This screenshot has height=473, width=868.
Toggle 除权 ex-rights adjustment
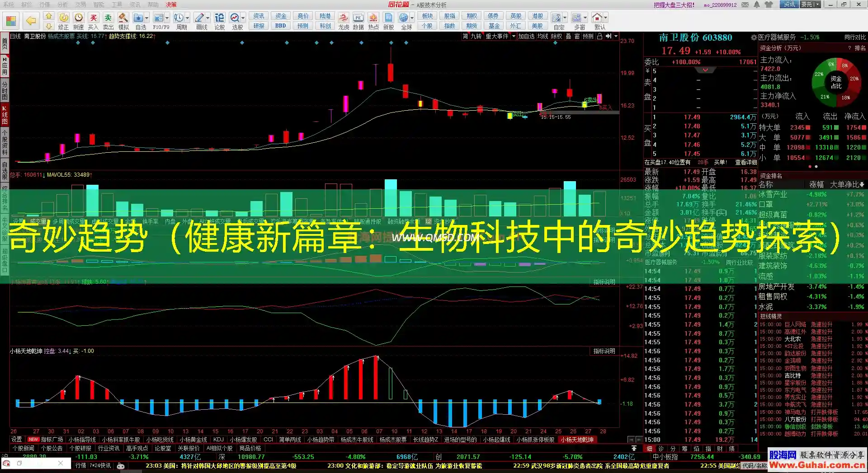tap(557, 36)
